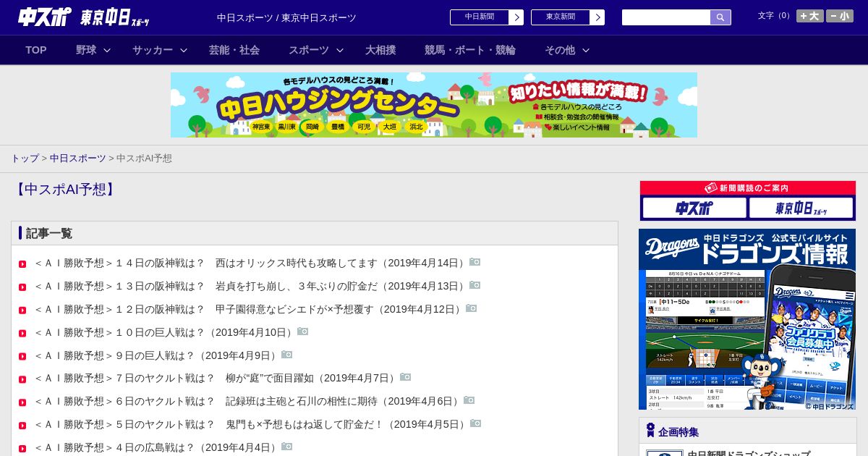Open the サッカー menu label
The width and height of the screenshot is (868, 456).
(x=153, y=50)
